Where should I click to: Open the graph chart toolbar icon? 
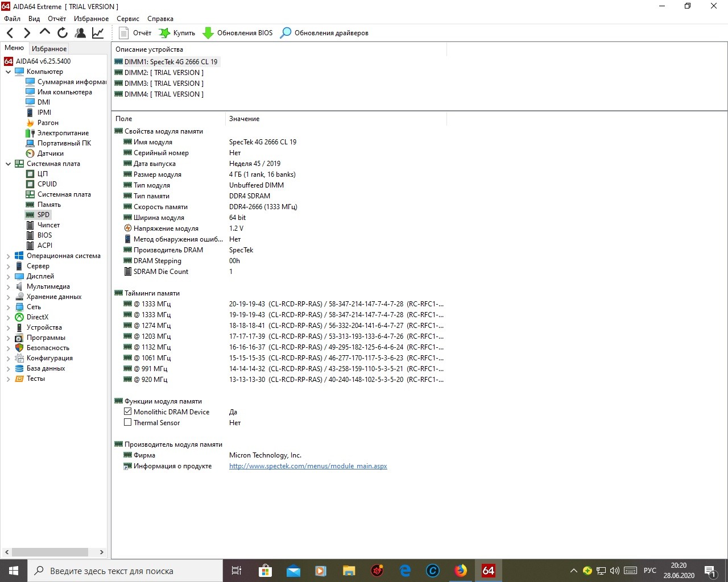98,33
